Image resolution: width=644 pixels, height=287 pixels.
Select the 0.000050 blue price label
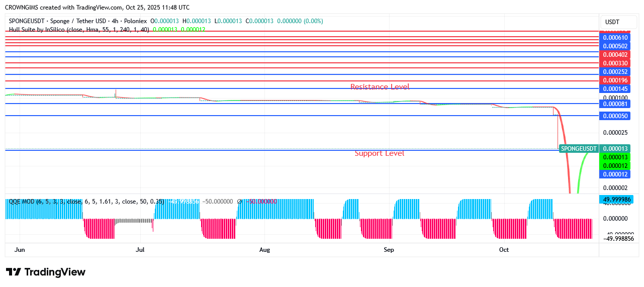pyautogui.click(x=615, y=116)
